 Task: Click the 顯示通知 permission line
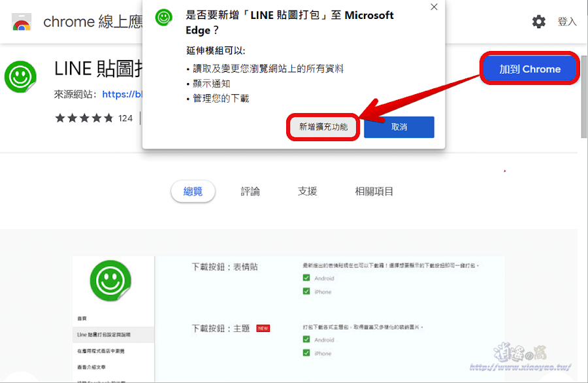click(211, 84)
